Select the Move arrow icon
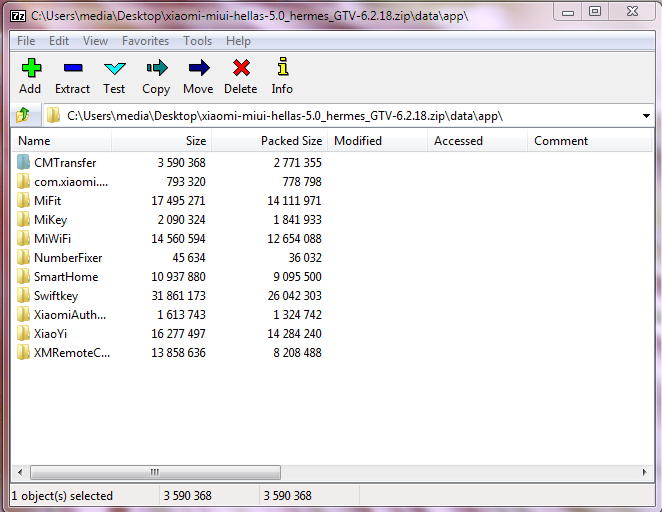The height and width of the screenshot is (512, 662). (x=199, y=68)
